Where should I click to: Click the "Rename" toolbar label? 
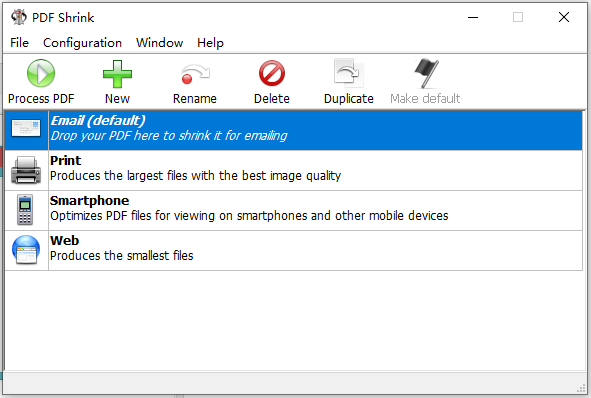click(195, 99)
